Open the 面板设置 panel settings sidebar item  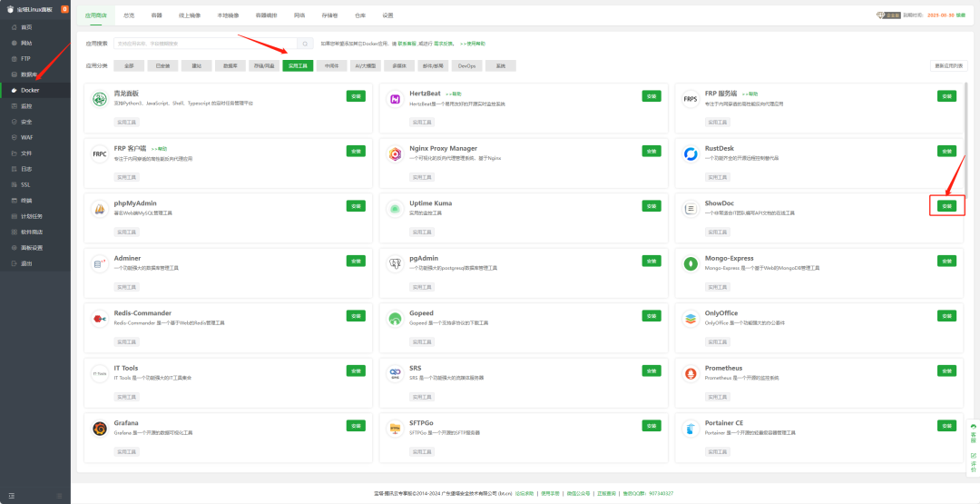[35, 248]
